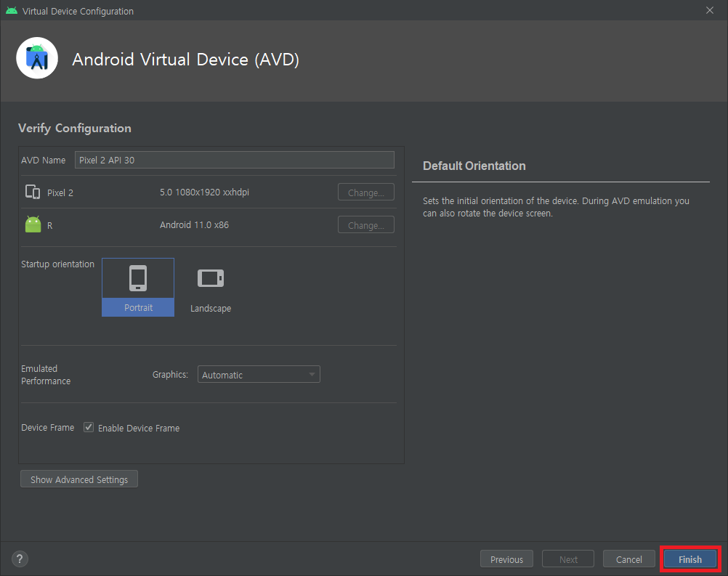Click the 'Pixel 2' device name text
This screenshot has width=728, height=576.
point(60,192)
